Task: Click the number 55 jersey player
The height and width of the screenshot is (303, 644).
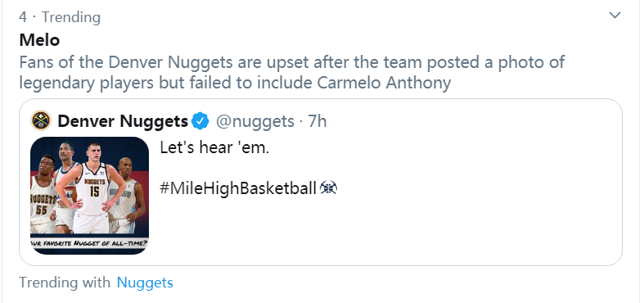Action: coord(42,194)
